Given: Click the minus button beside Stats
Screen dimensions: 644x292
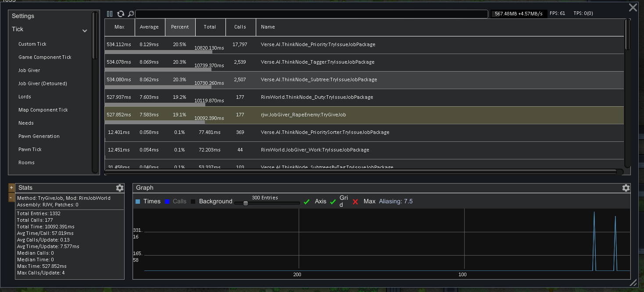Looking at the screenshot, I should [11, 198].
